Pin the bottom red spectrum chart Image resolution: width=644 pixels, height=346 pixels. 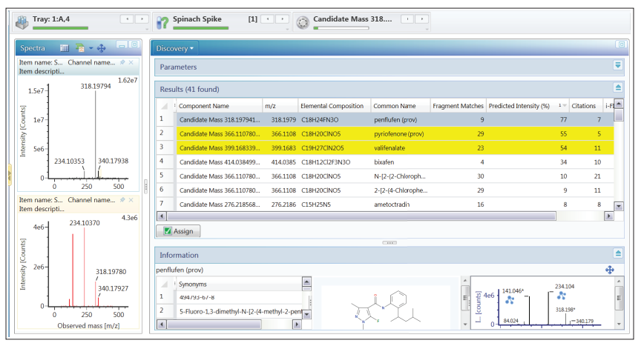coord(122,199)
